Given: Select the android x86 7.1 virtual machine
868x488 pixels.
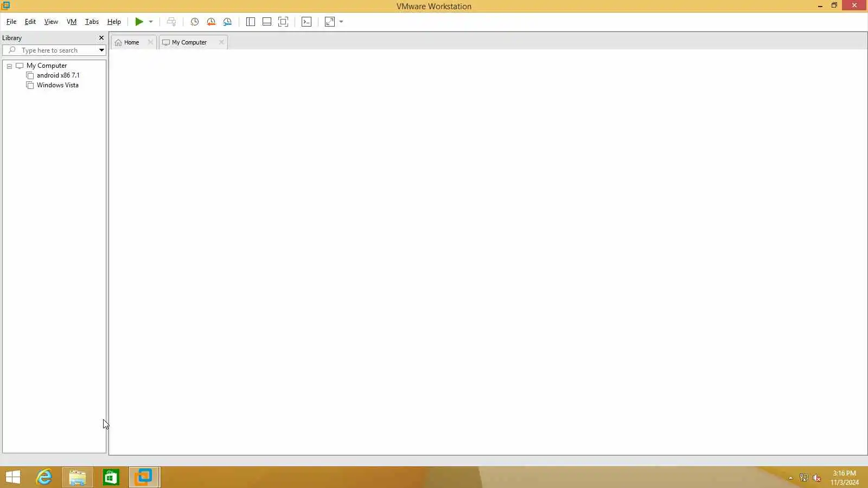Looking at the screenshot, I should [x=58, y=75].
